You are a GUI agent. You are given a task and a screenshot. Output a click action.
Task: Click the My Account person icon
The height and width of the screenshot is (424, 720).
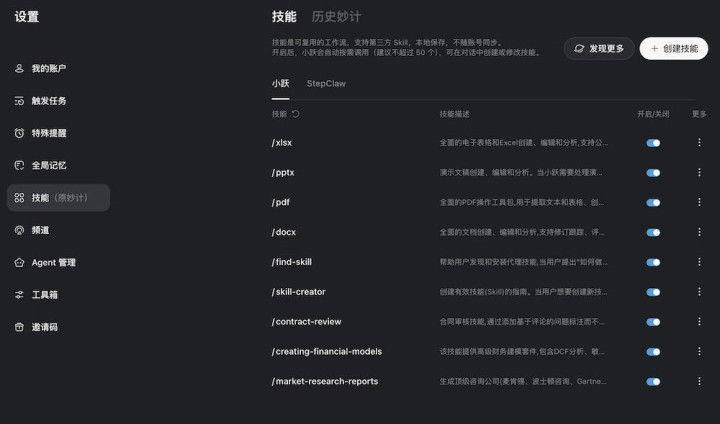tap(19, 68)
